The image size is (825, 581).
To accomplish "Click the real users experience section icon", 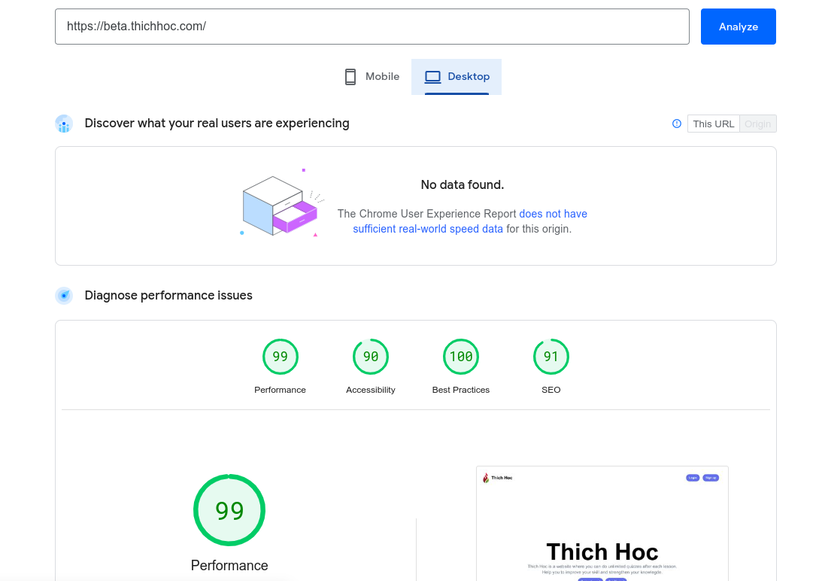I will [x=64, y=124].
